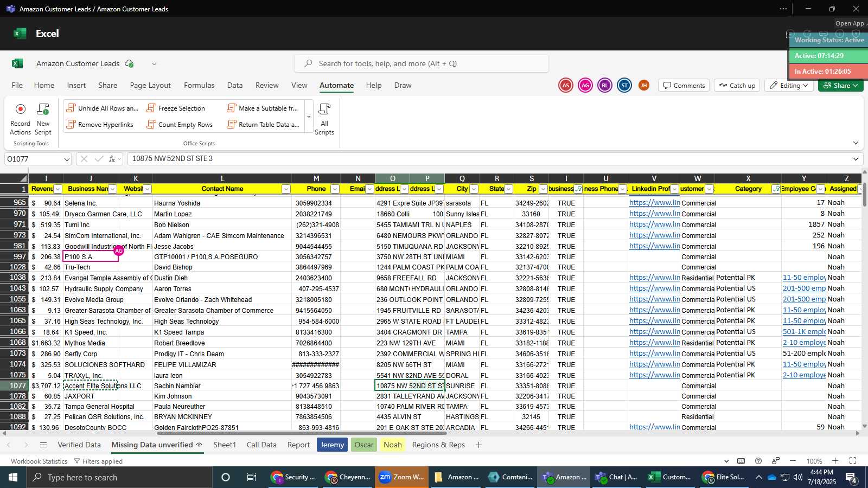
Task: Click the Comments button
Action: coord(684,86)
